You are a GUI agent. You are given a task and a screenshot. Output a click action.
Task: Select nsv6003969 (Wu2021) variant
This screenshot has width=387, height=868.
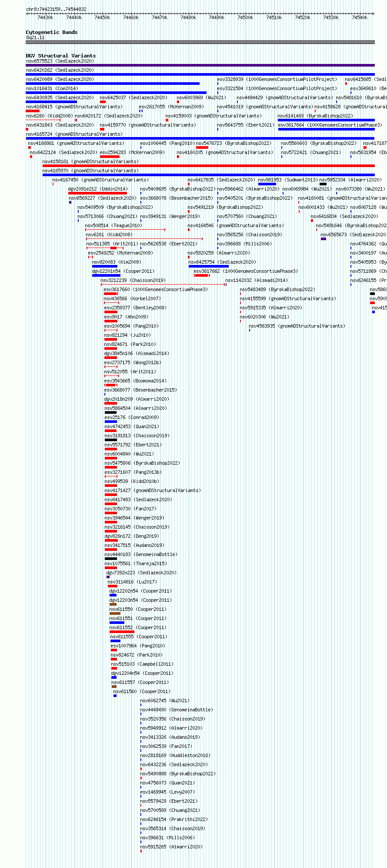click(201, 97)
